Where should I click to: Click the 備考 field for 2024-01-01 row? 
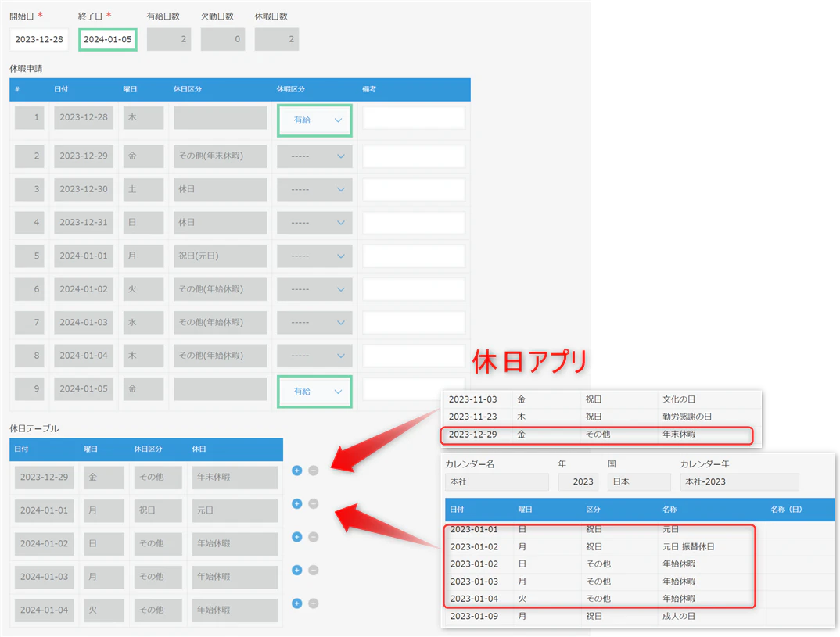[414, 256]
